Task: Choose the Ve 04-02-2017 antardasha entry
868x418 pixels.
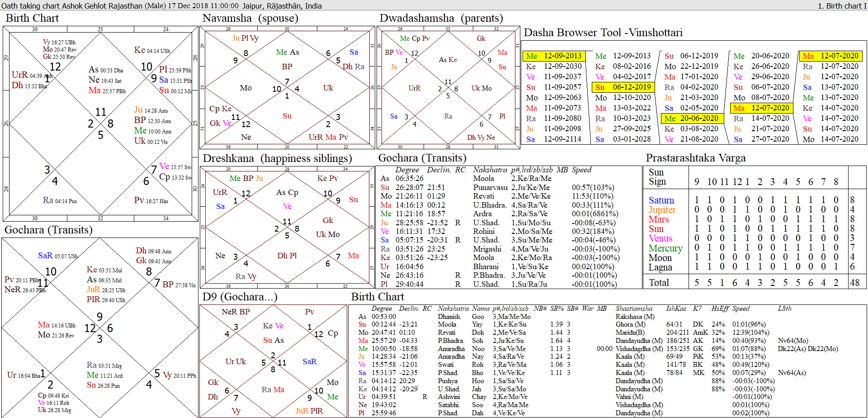Action: [623, 76]
